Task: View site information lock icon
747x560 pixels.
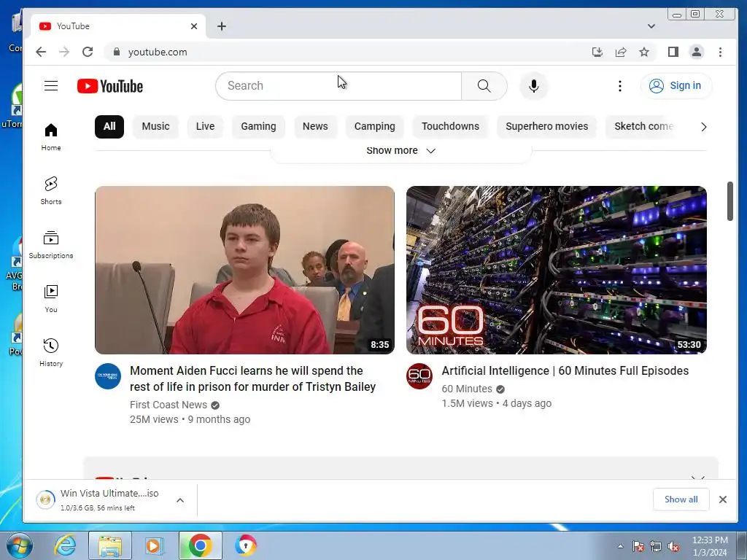Action: click(116, 52)
